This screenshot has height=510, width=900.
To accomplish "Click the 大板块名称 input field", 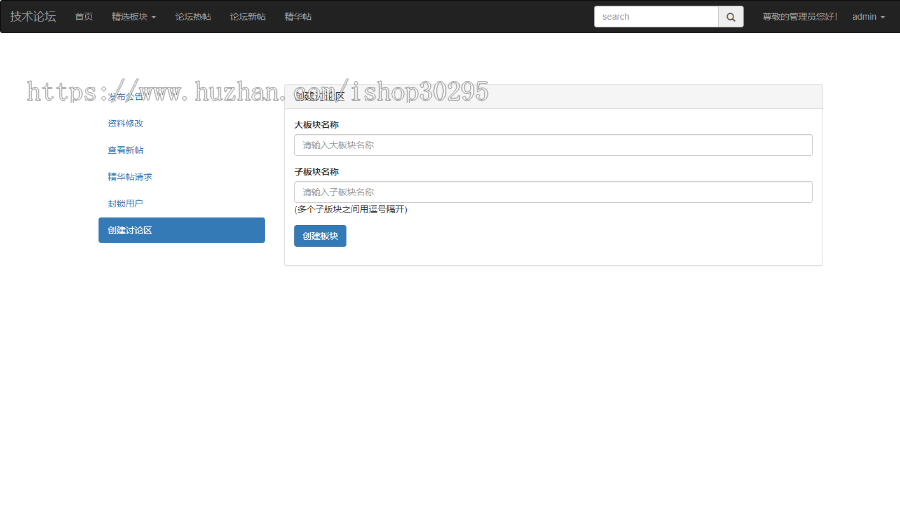I will coord(553,145).
